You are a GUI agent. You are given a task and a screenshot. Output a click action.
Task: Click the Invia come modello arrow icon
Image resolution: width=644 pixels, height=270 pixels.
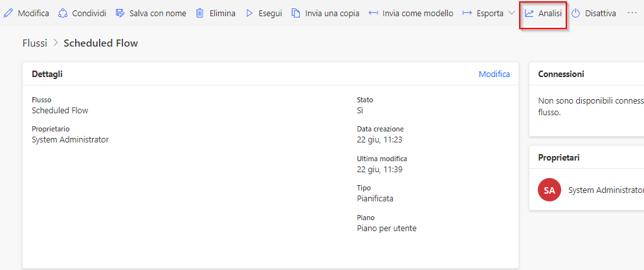tap(373, 14)
